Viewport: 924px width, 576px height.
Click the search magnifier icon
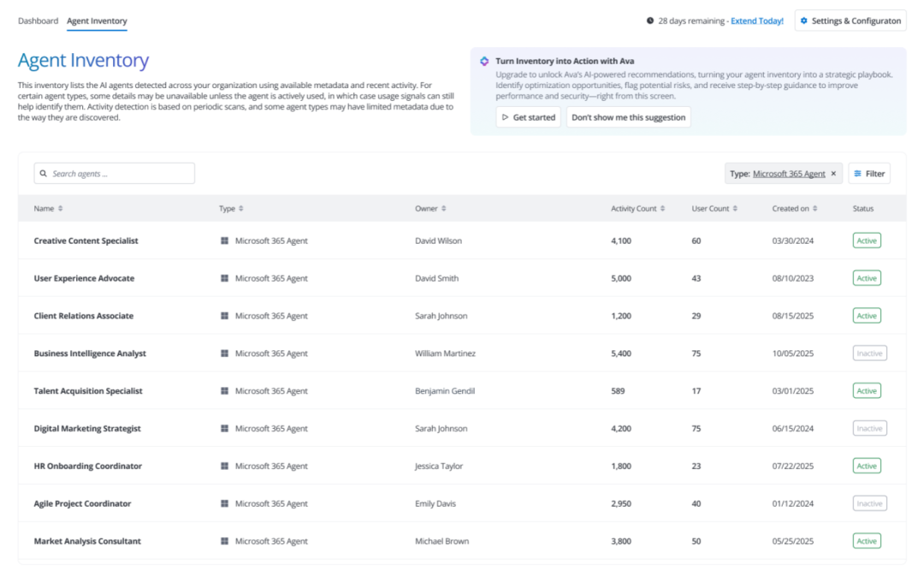[x=44, y=174]
